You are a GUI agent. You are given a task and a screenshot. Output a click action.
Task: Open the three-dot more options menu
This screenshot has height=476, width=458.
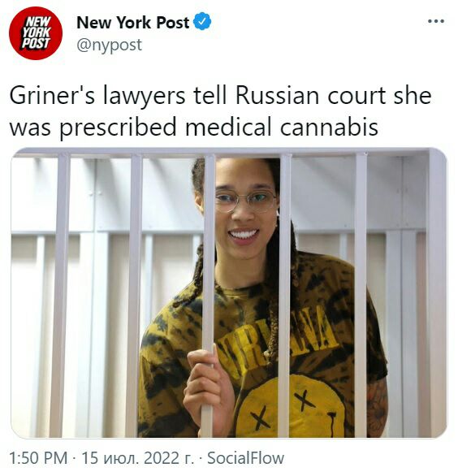click(436, 21)
